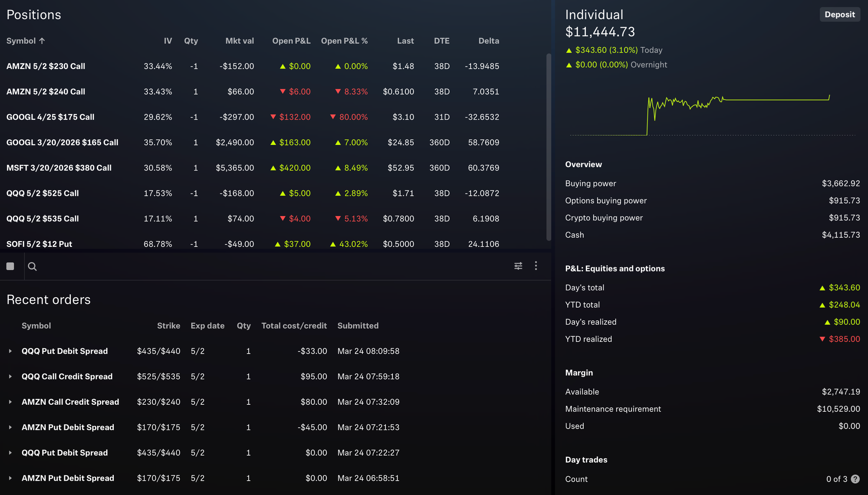The width and height of the screenshot is (868, 495).
Task: Click the search magnifier icon
Action: click(32, 266)
